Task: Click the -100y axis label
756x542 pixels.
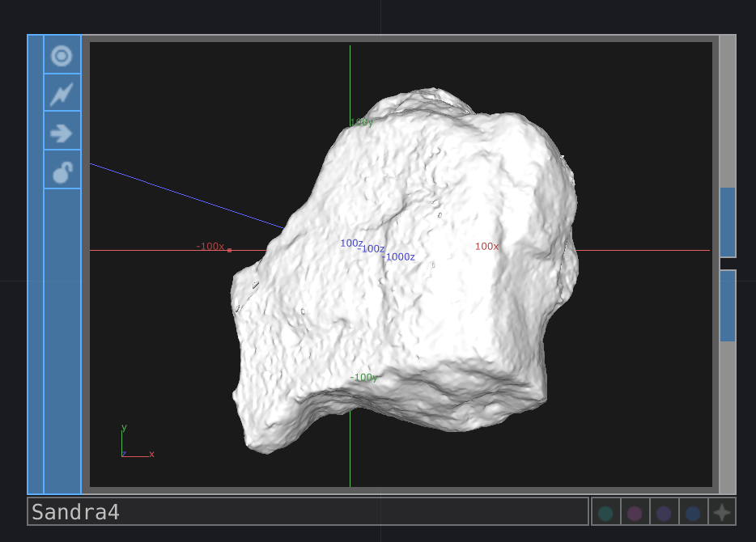Action: (363, 377)
